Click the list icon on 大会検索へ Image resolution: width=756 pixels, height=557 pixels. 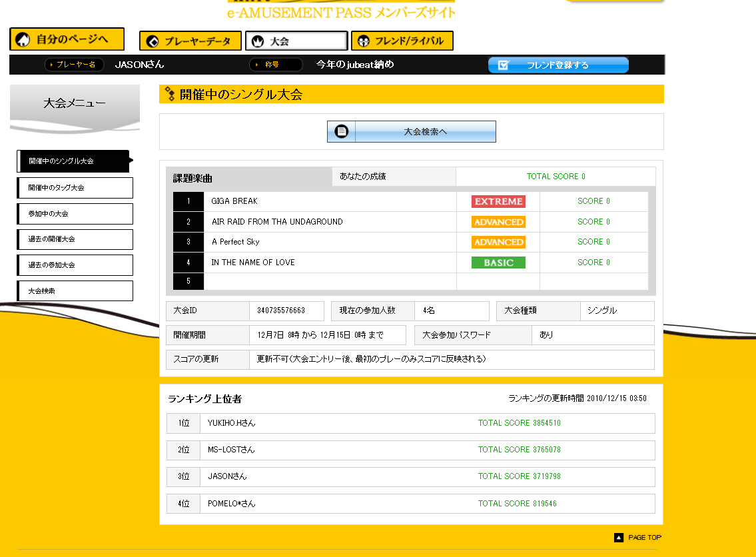(341, 131)
